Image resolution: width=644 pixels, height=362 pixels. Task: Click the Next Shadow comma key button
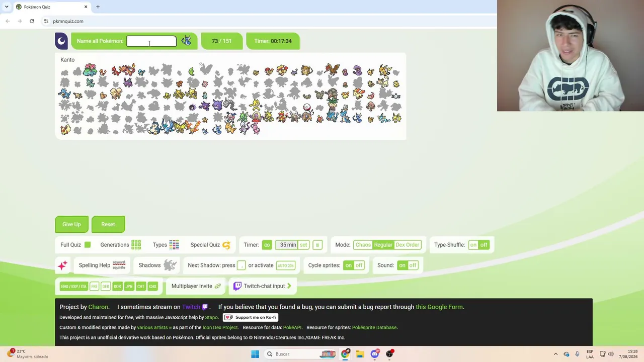(242, 265)
